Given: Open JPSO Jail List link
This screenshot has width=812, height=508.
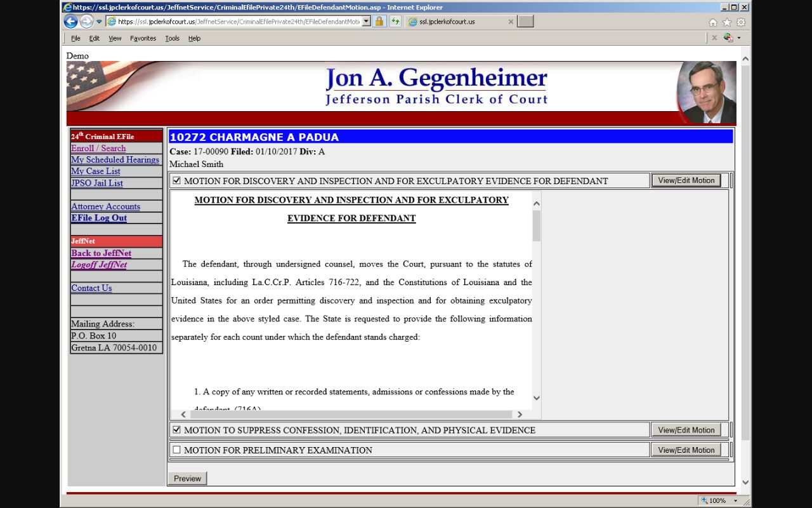Looking at the screenshot, I should 97,183.
